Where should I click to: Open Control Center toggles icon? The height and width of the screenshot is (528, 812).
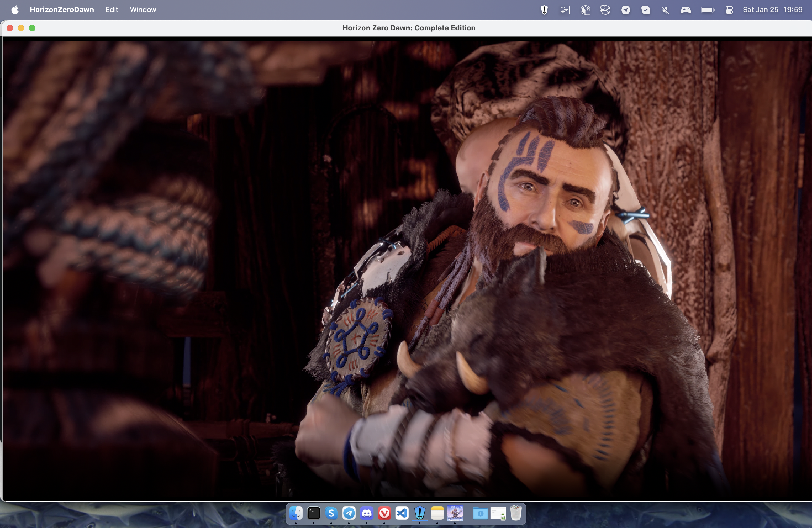point(729,10)
